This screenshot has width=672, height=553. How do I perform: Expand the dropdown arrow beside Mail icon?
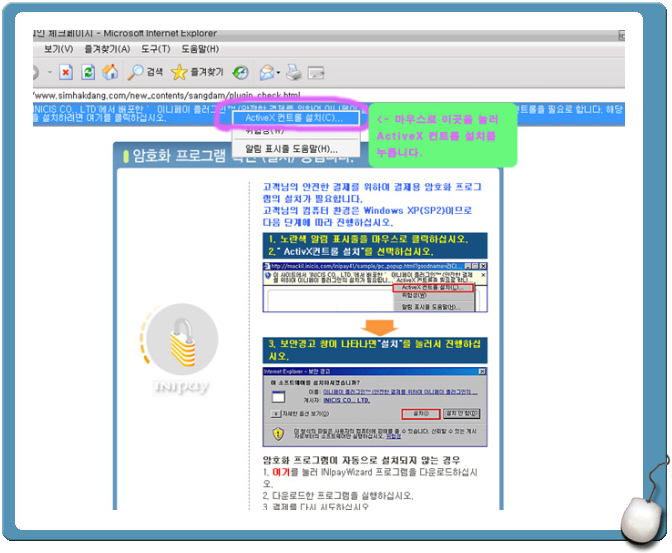coord(280,73)
